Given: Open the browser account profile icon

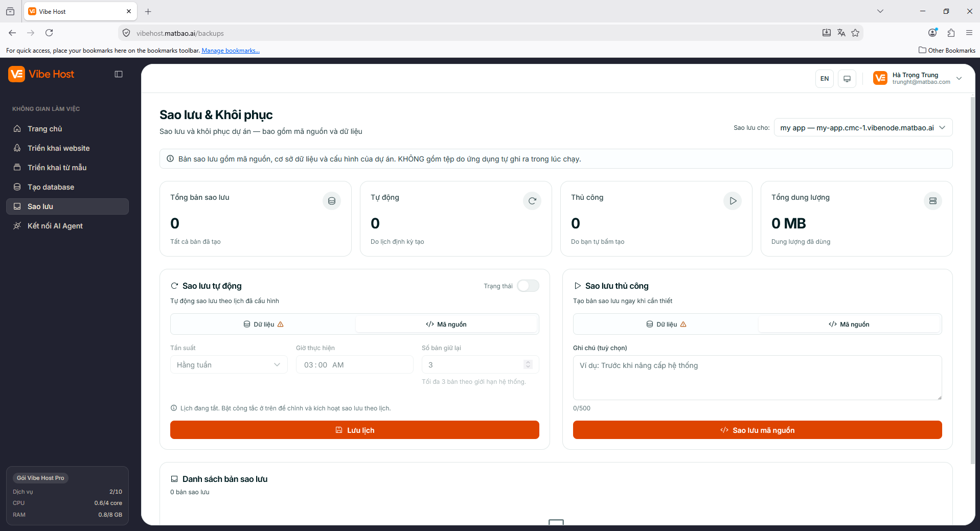Looking at the screenshot, I should (933, 33).
